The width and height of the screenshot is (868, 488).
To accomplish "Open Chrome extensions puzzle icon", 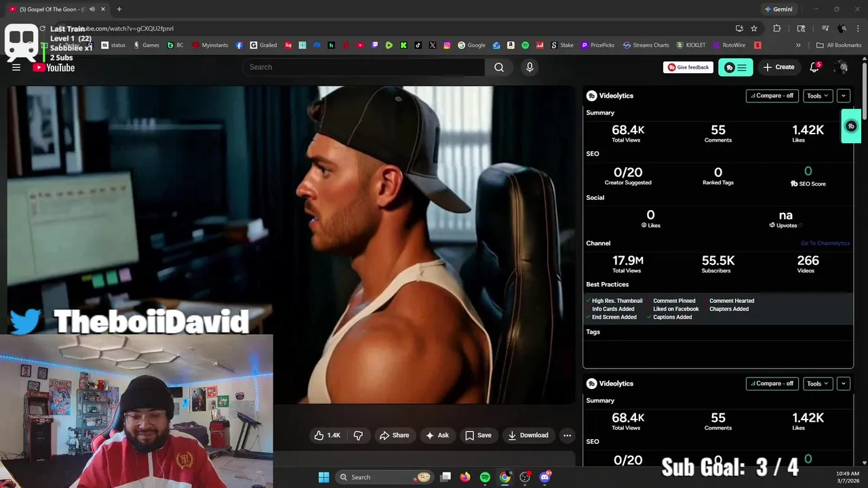I will pos(776,28).
